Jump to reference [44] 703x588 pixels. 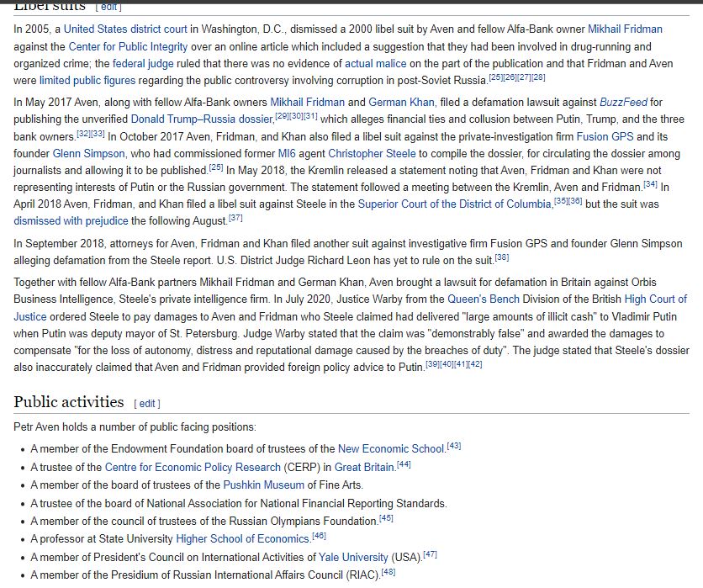click(x=404, y=464)
